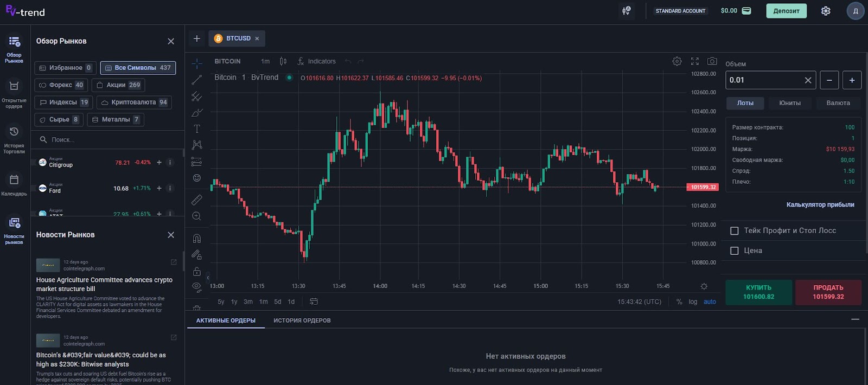Open the 1m timeframe dropdown
868x385 pixels.
point(265,61)
